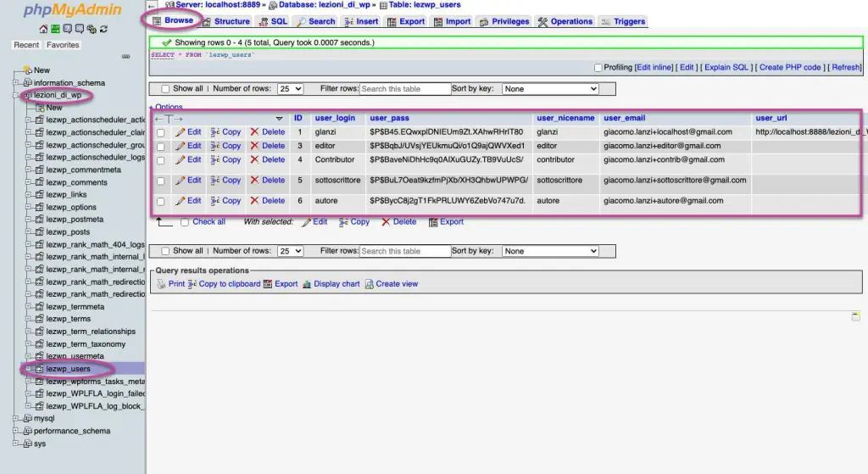Expand the mysql database node
The height and width of the screenshot is (474, 868).
tap(15, 419)
